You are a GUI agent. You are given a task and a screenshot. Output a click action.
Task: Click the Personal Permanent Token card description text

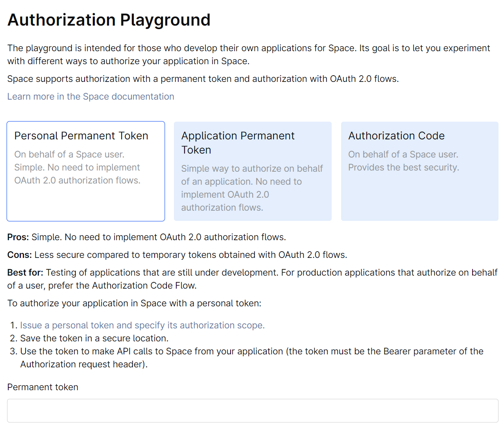pos(77,167)
